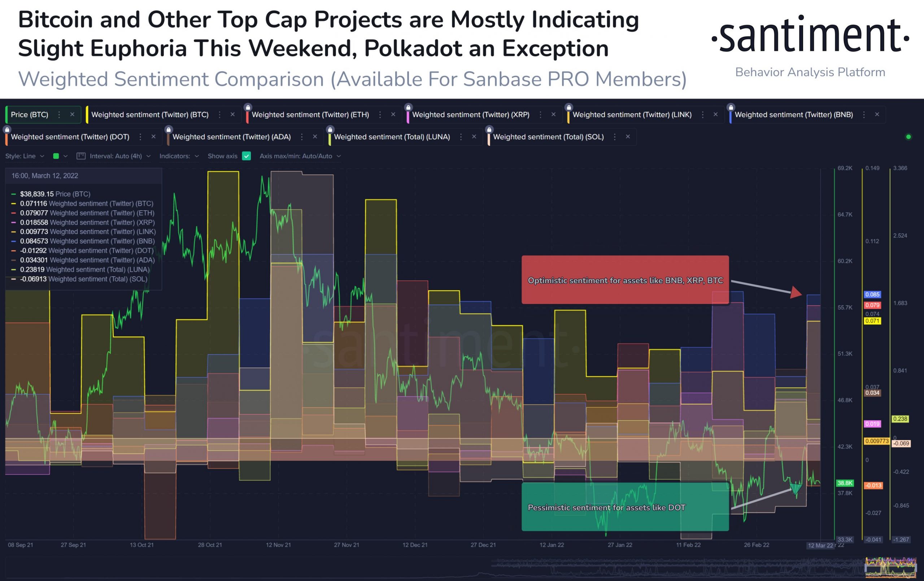Remove Weighted sentiment (Twitter) (BTC) metric

(232, 115)
